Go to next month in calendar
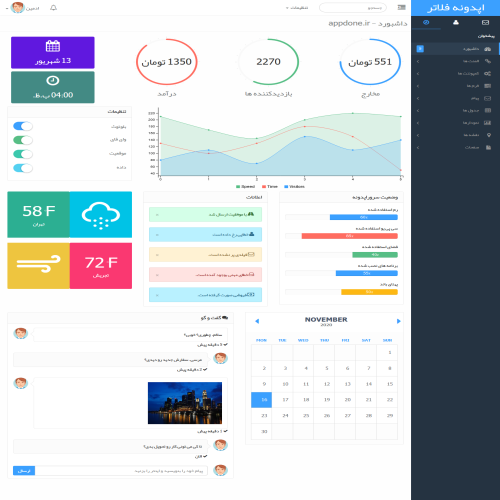The height and width of the screenshot is (500, 500). [398, 321]
